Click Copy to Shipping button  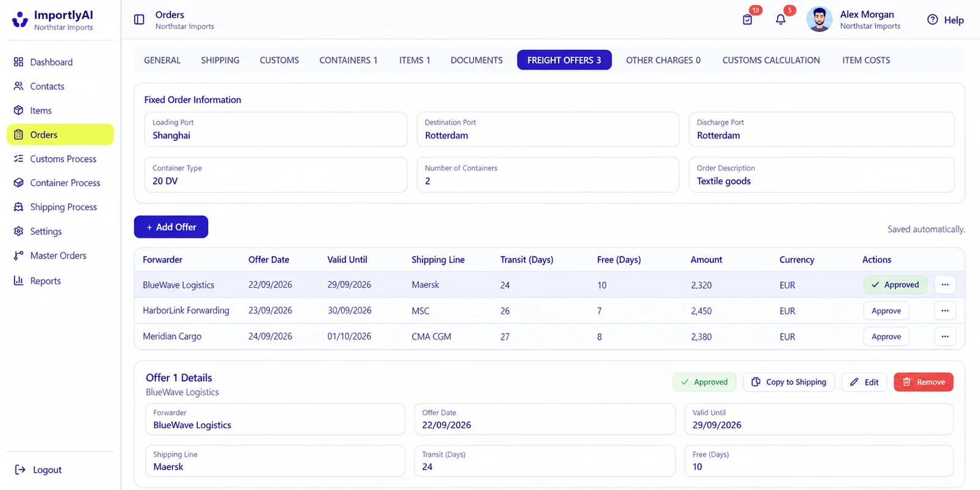tap(789, 382)
